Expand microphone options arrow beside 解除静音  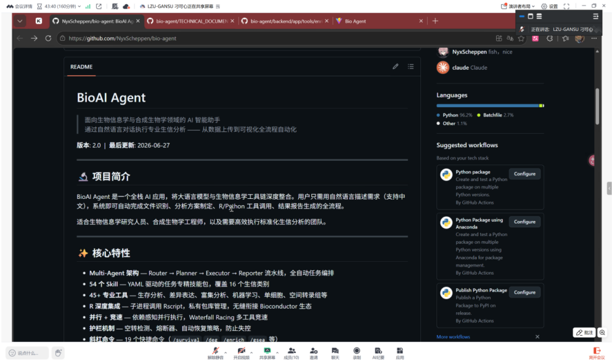click(x=226, y=352)
